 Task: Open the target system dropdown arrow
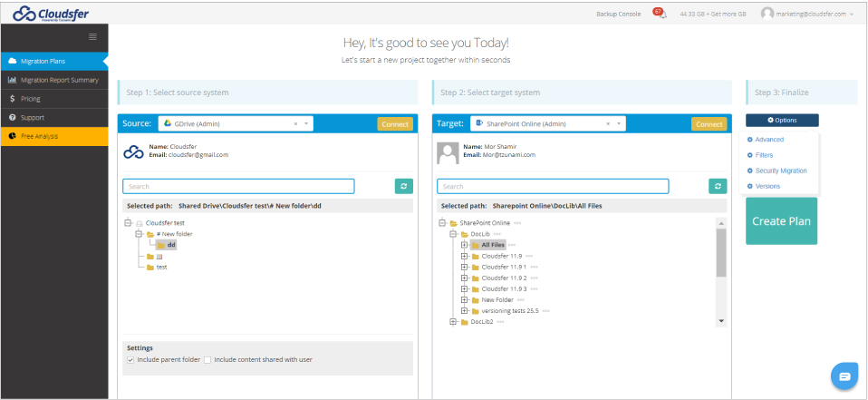(x=618, y=124)
